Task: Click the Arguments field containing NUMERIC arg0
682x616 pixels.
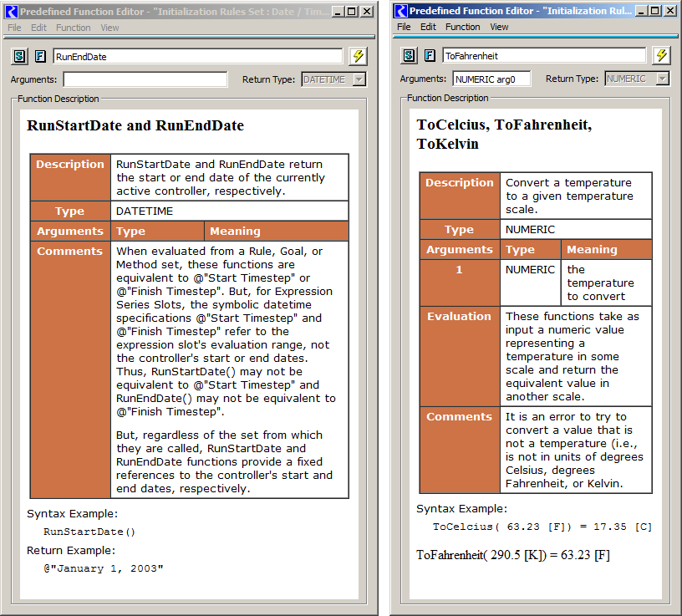Action: pyautogui.click(x=491, y=79)
